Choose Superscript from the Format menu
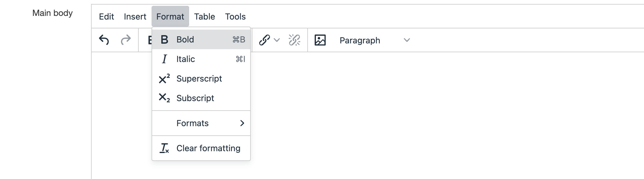This screenshot has height=179, width=644. coord(199,79)
